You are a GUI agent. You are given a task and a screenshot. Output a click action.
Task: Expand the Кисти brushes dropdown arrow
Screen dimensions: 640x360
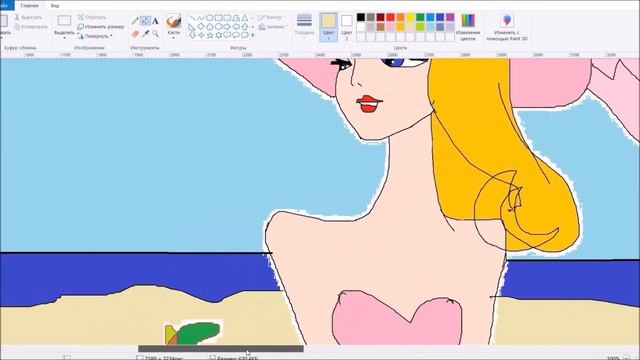[173, 38]
